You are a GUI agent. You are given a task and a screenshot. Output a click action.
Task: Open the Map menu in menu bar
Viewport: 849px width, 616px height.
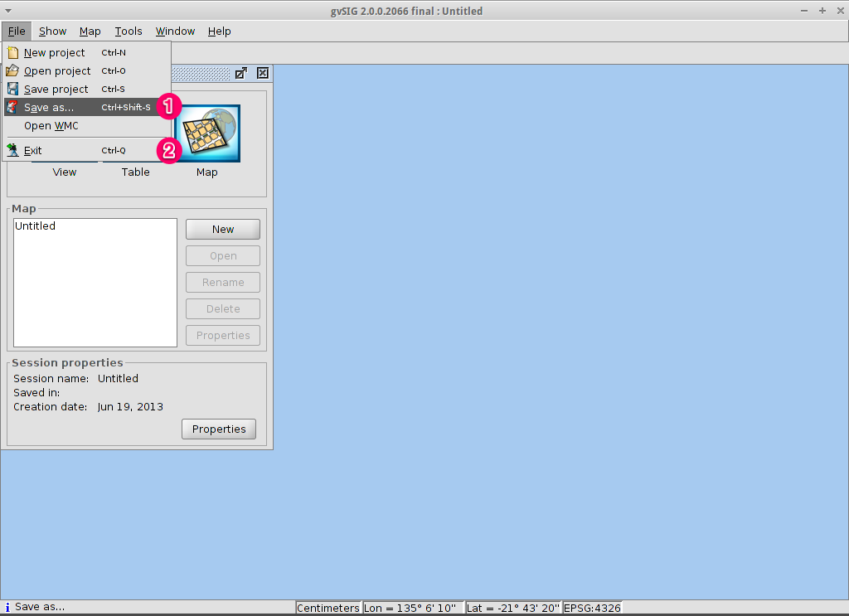(x=90, y=32)
